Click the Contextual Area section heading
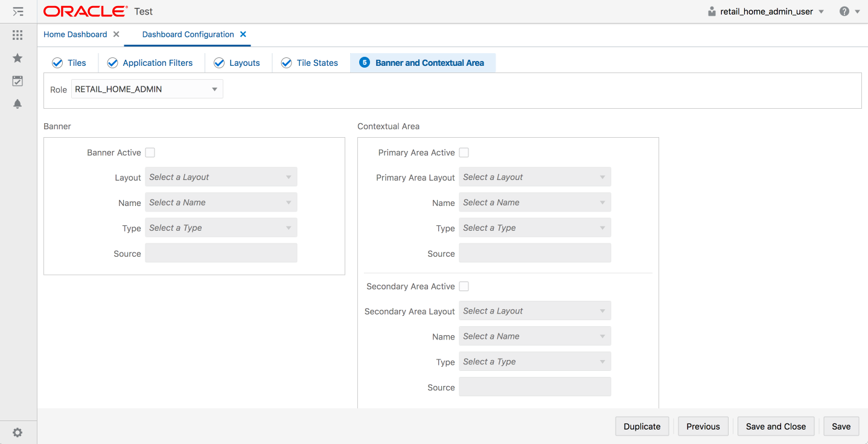Image resolution: width=868 pixels, height=444 pixels. (388, 126)
